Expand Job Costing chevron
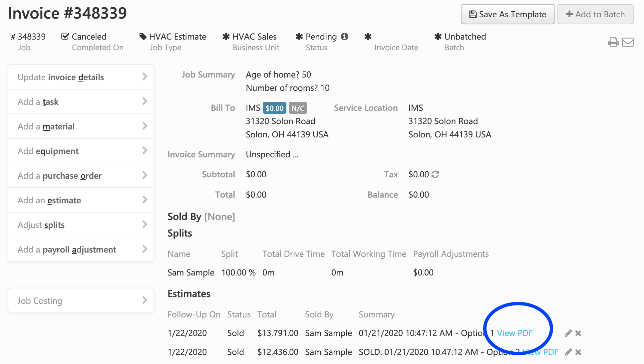Screen dimensions: 644x364 [x=145, y=300]
